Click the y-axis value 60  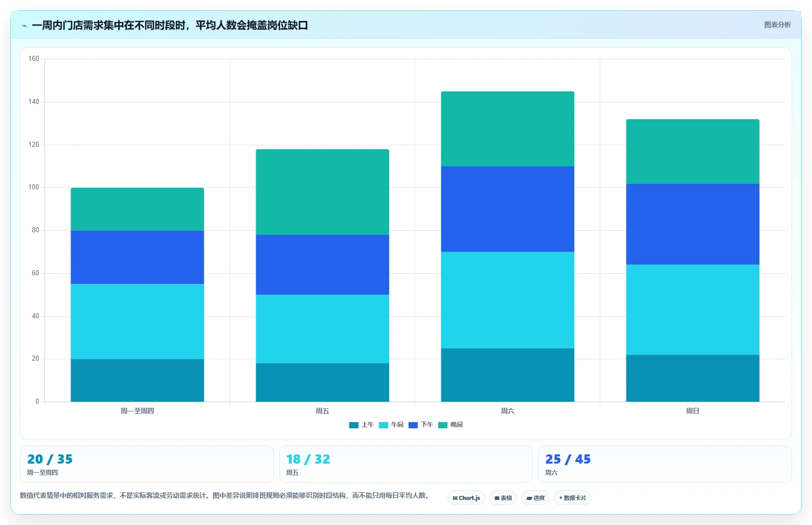pos(35,273)
